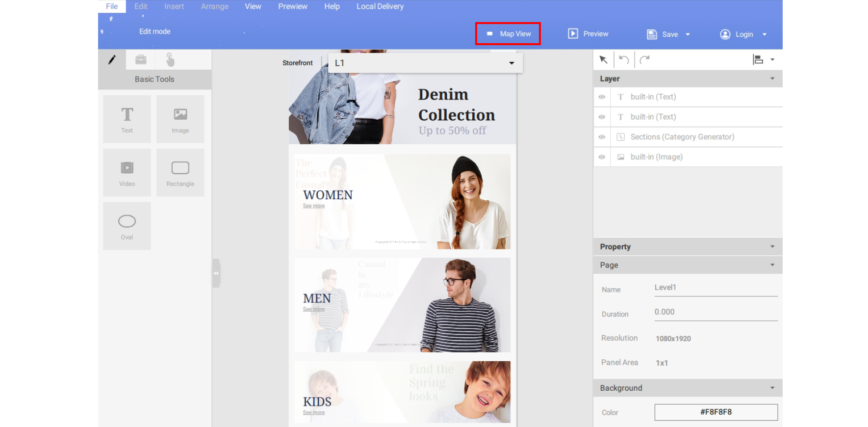Select the Image tool
The height and width of the screenshot is (427, 868).
(180, 119)
